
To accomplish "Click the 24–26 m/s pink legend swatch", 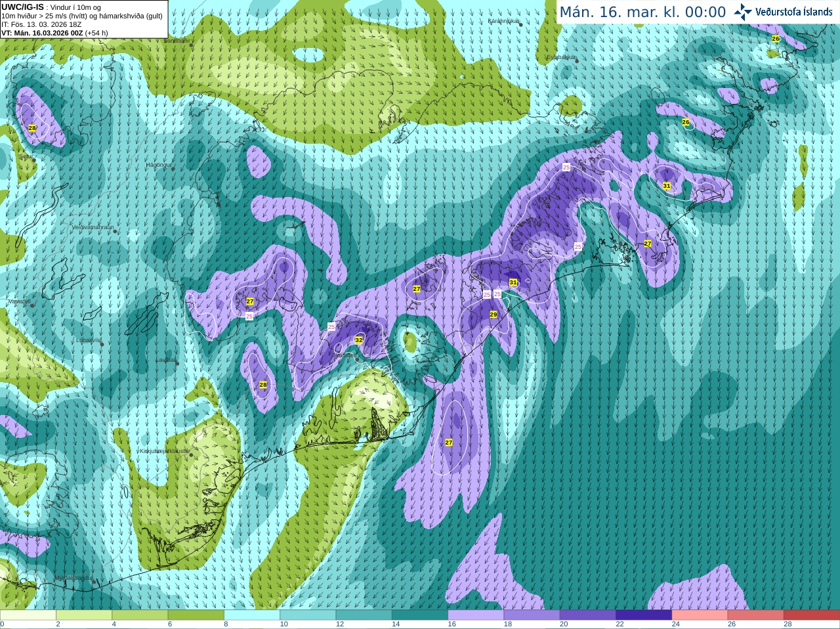I will (x=700, y=615).
